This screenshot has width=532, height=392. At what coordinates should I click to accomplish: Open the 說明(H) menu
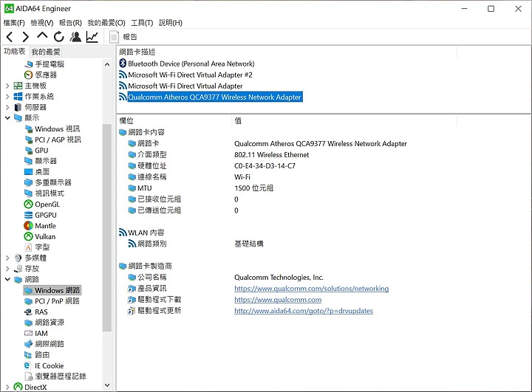click(x=171, y=23)
